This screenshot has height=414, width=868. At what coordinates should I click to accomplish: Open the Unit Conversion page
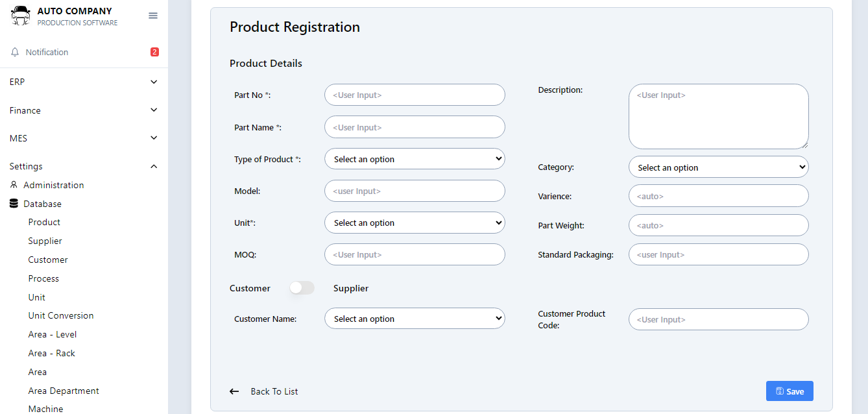(61, 315)
